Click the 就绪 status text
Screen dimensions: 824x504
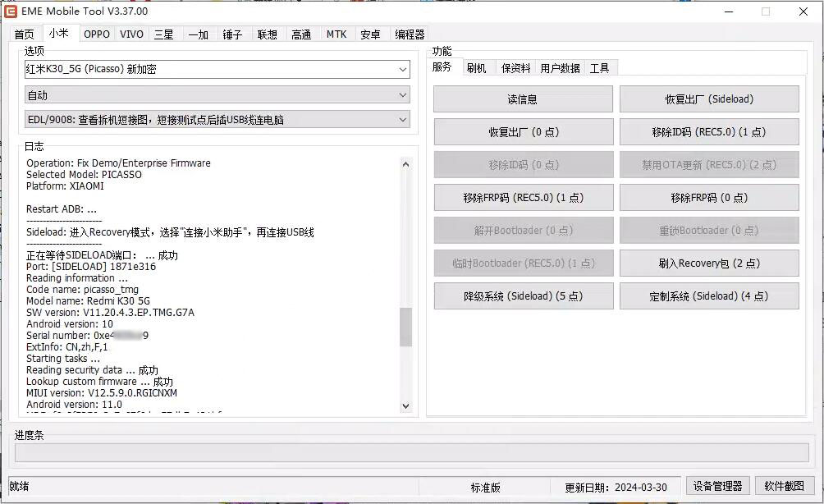pos(20,486)
